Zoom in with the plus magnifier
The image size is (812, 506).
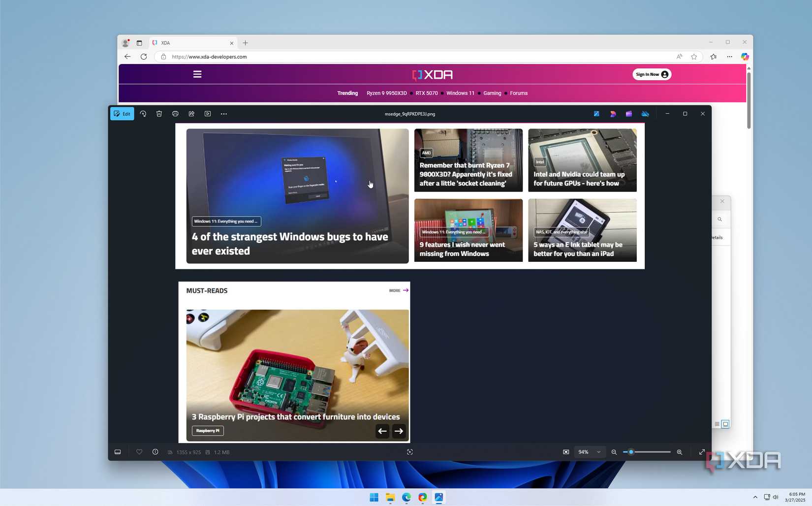click(x=680, y=452)
